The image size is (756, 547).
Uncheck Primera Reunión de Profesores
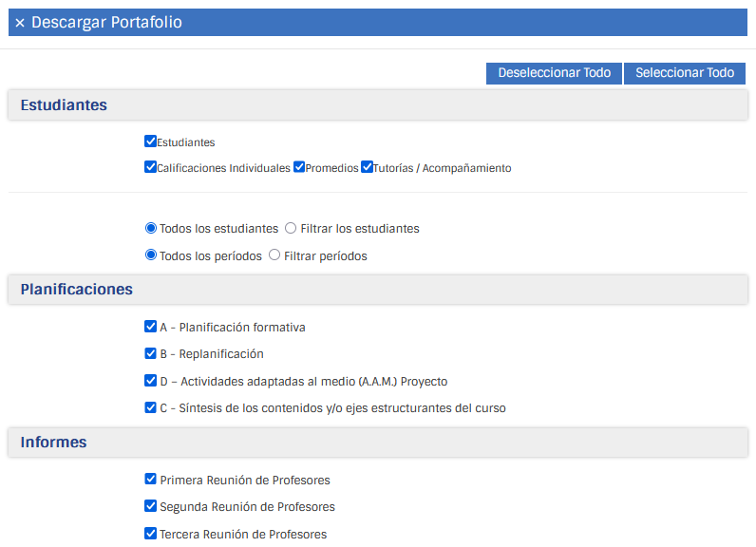150,480
